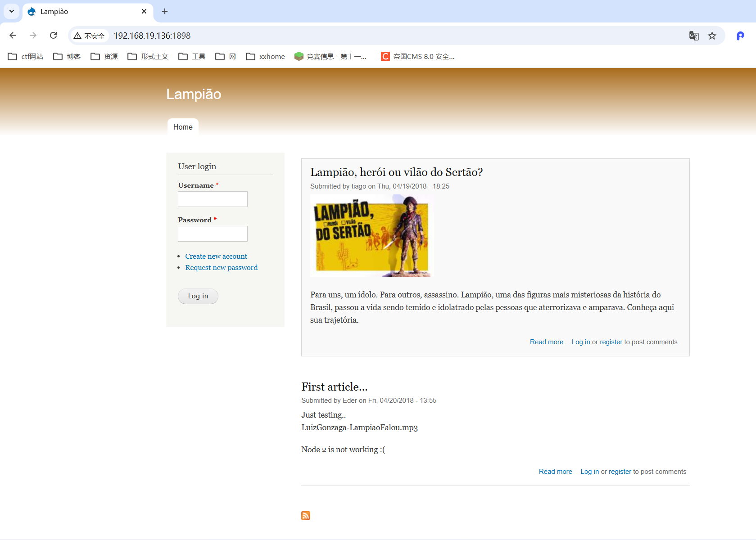Open the ctf网站 bookmark folder
This screenshot has height=540, width=756.
(26, 56)
